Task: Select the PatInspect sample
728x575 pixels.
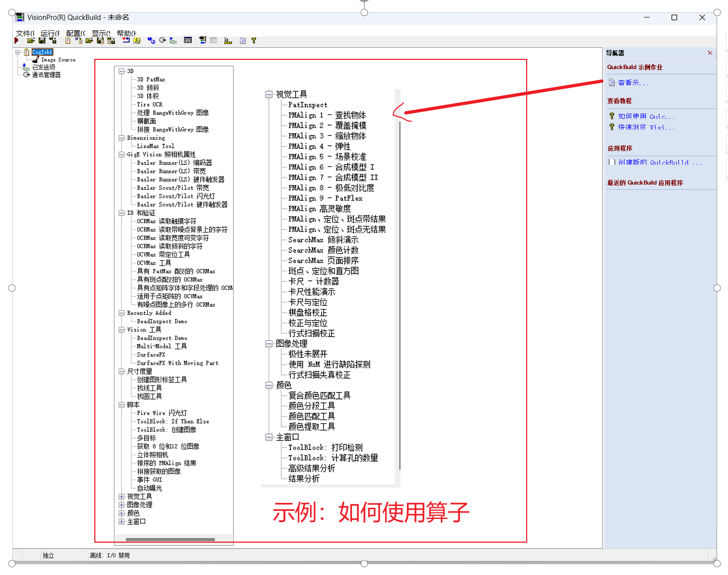Action: pyautogui.click(x=308, y=105)
